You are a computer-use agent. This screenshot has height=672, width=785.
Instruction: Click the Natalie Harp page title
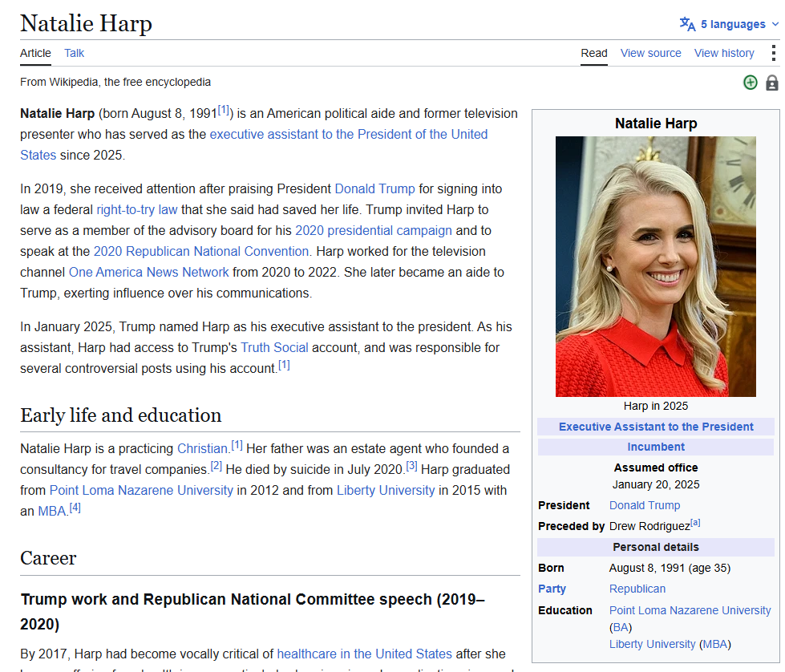[x=86, y=23]
